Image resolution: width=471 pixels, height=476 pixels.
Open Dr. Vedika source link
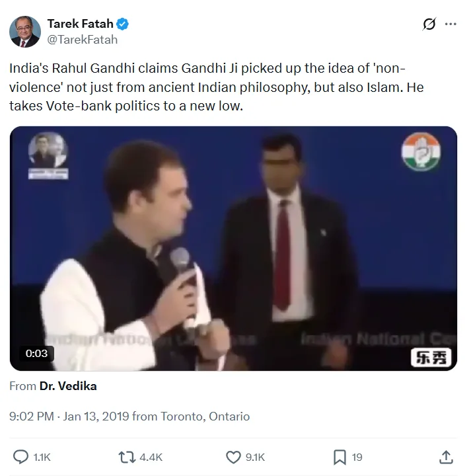coord(72,386)
